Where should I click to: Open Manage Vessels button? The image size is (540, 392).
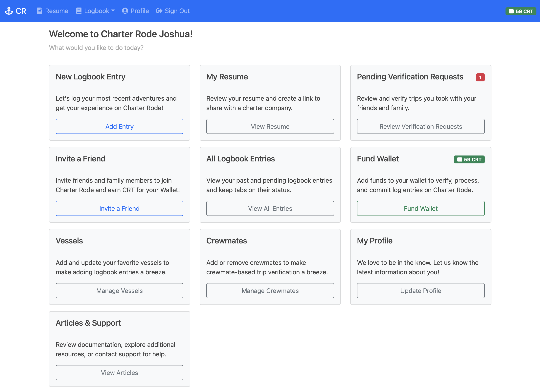coord(120,290)
